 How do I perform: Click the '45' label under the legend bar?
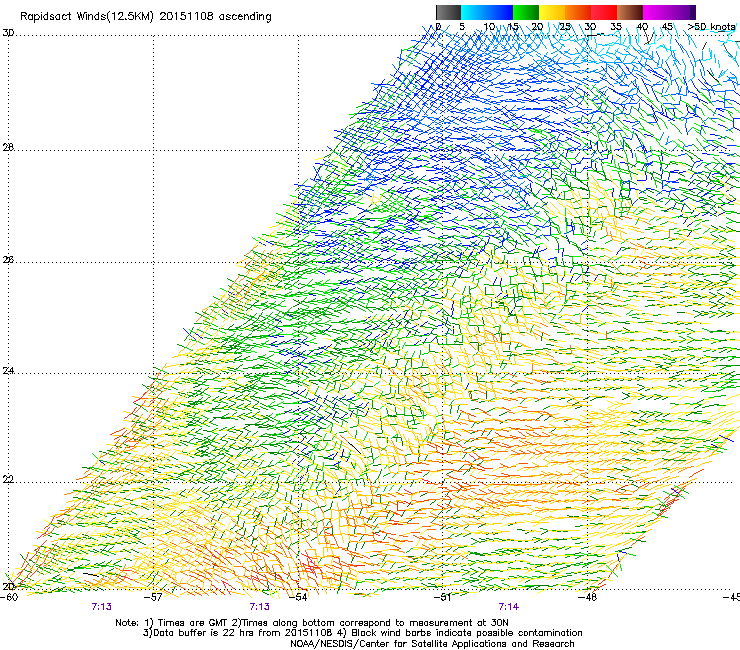point(667,27)
